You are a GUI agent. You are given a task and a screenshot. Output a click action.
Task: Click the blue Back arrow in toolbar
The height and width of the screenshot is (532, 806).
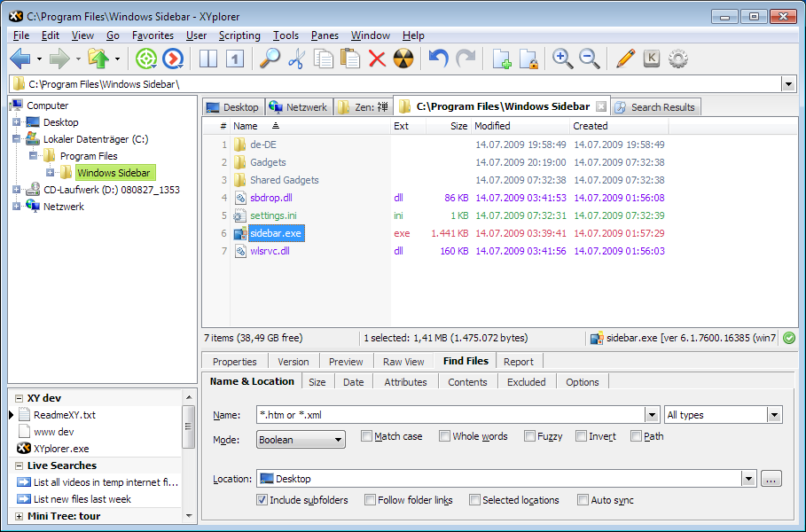(x=20, y=59)
